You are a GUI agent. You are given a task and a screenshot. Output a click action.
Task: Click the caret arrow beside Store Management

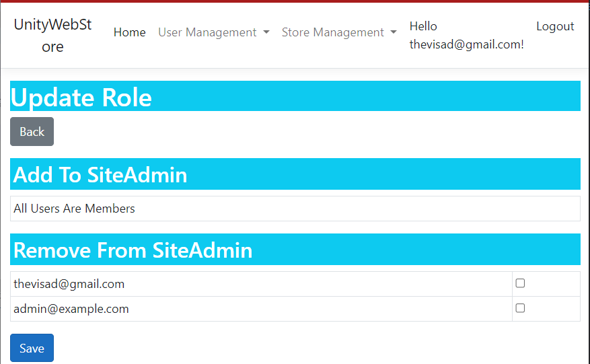(x=394, y=32)
